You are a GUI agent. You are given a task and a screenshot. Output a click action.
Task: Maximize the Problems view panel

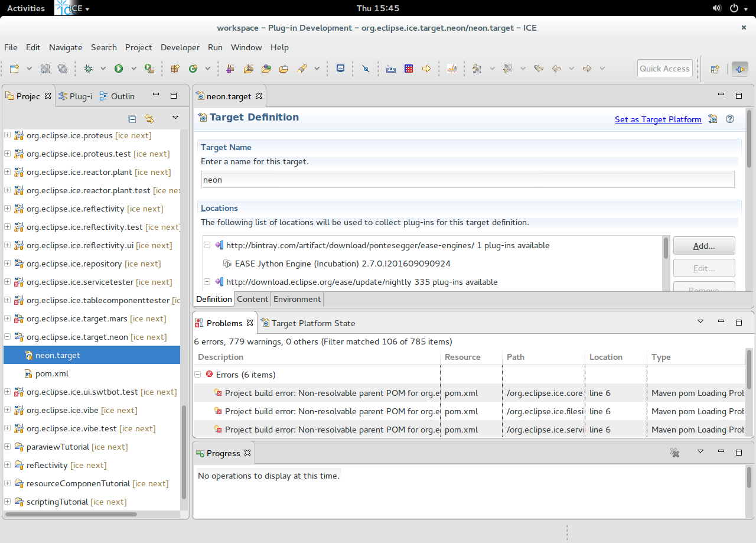[739, 323]
